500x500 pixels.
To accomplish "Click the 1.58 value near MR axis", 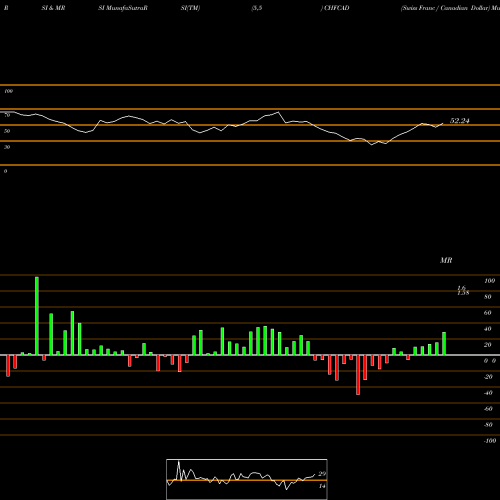I will click(x=463, y=293).
